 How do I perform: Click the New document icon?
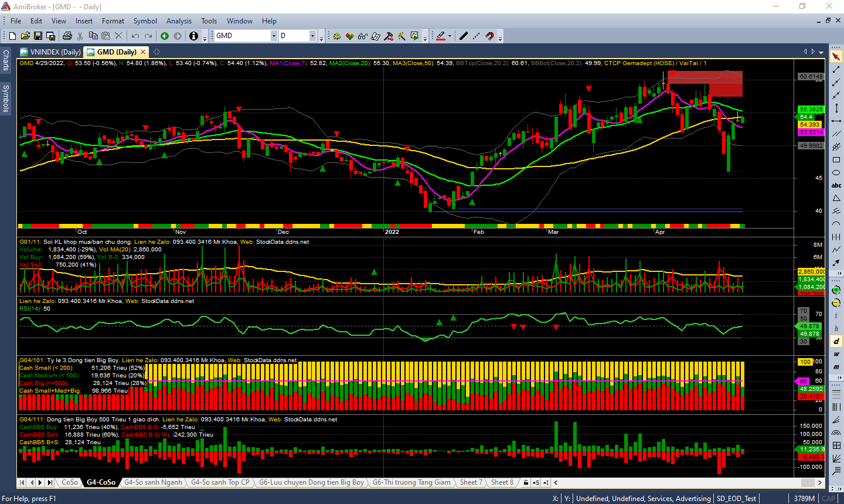12,36
